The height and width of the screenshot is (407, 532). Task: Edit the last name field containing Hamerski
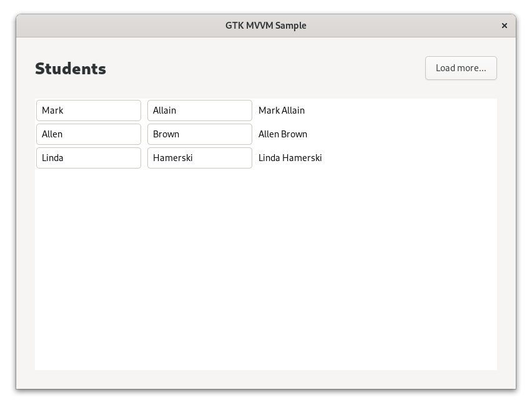point(200,158)
